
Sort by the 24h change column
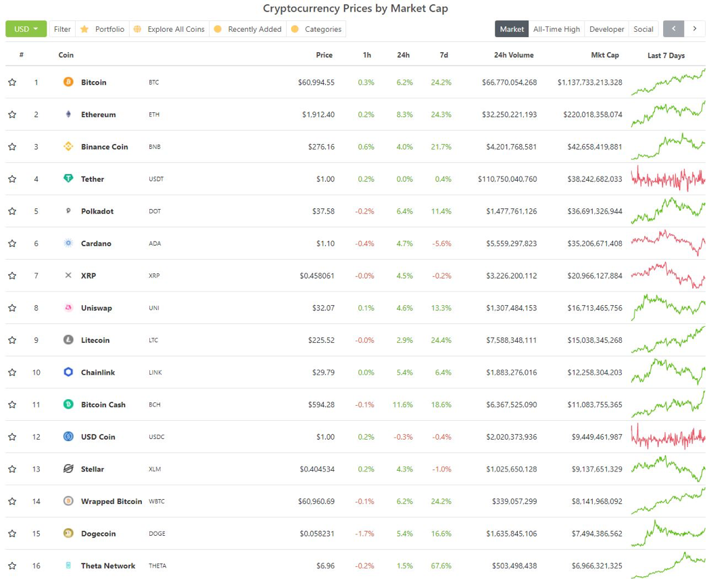click(x=403, y=55)
